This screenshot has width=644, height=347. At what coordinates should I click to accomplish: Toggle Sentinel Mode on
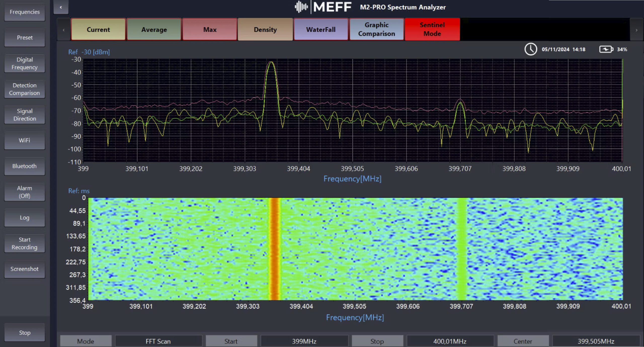(x=432, y=29)
